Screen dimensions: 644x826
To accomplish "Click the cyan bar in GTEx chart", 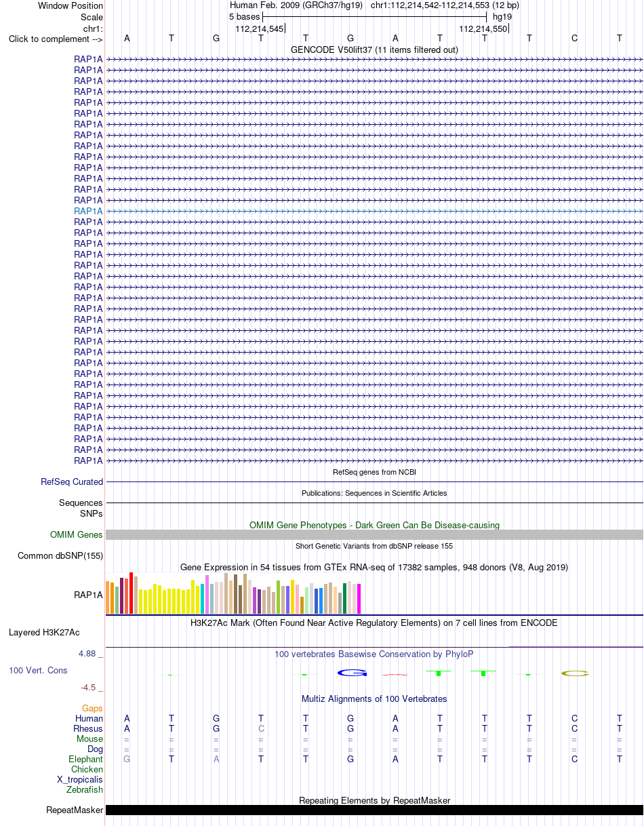I will (203, 599).
